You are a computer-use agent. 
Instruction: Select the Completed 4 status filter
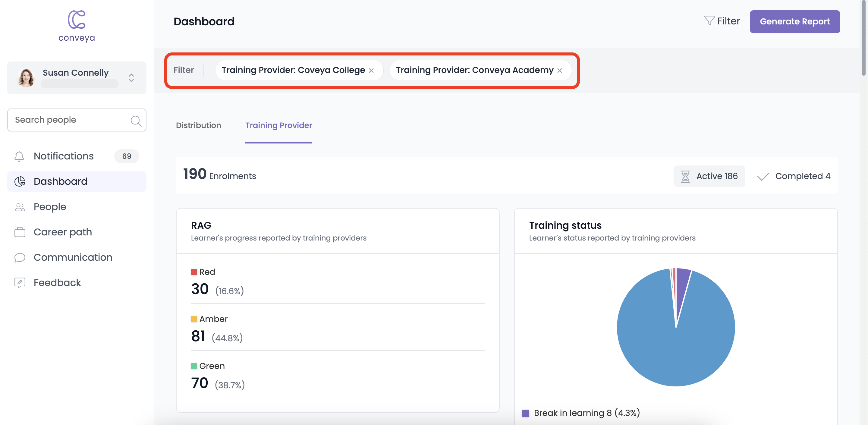(794, 176)
